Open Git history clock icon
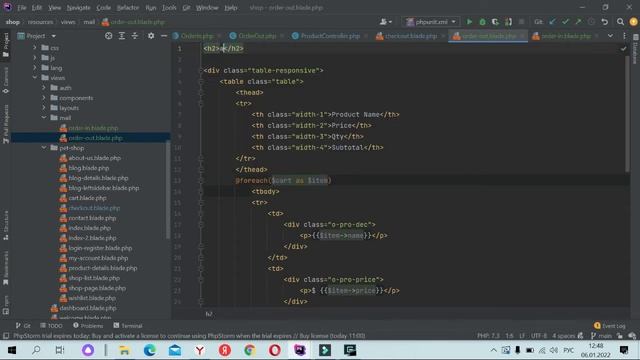This screenshot has width=640, height=360. point(591,22)
